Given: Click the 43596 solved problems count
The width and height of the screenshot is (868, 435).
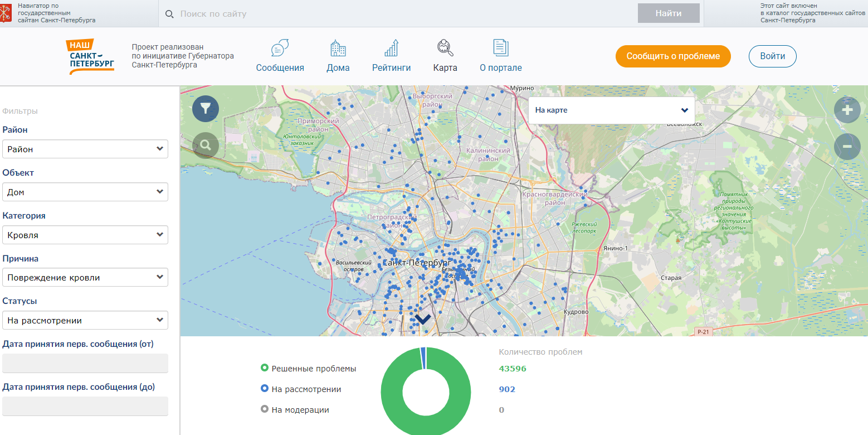Looking at the screenshot, I should (x=513, y=369).
